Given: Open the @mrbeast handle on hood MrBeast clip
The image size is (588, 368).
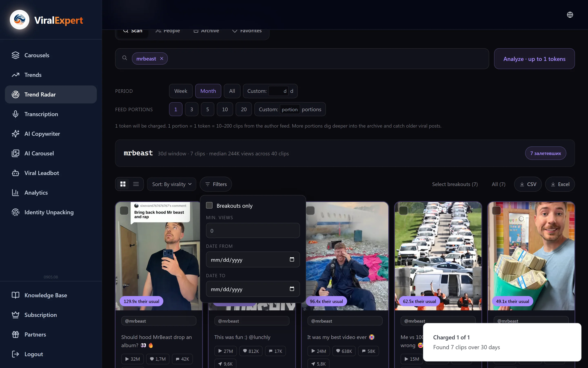Looking at the screenshot, I should pyautogui.click(x=159, y=321).
